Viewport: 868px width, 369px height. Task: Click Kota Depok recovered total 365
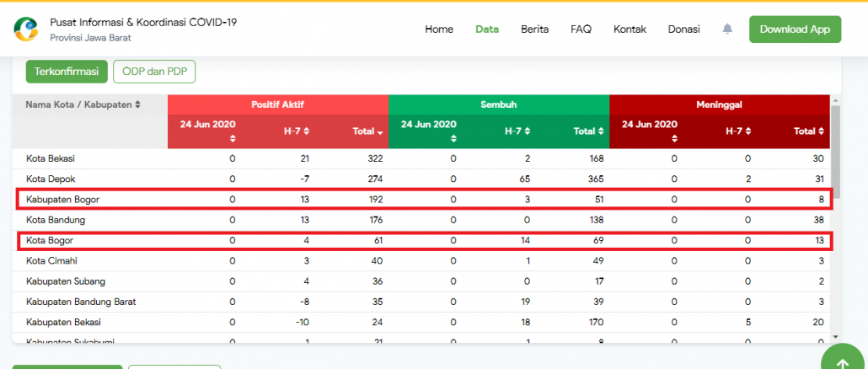[597, 179]
